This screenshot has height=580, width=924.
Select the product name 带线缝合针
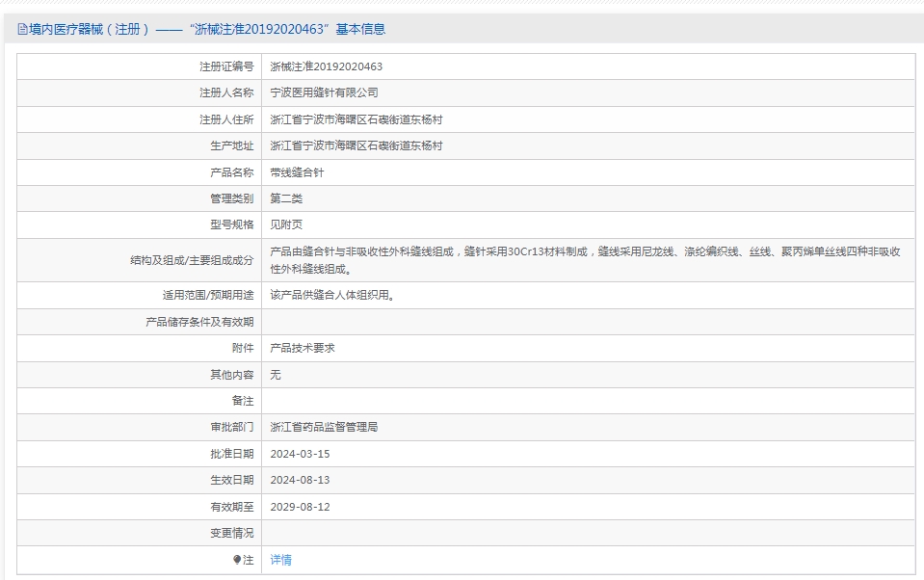[297, 172]
